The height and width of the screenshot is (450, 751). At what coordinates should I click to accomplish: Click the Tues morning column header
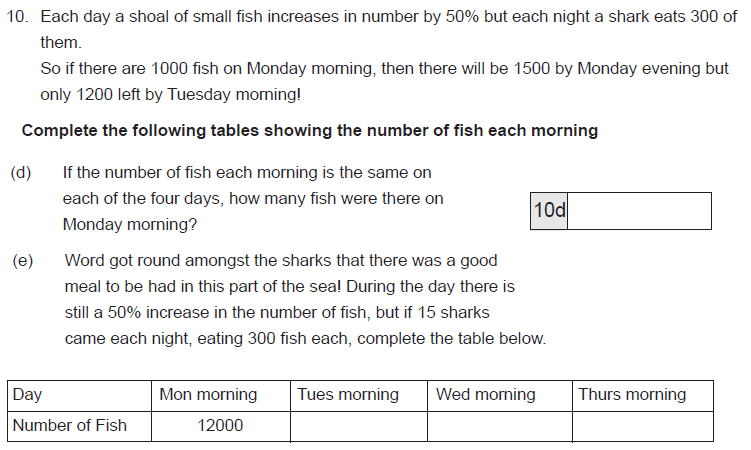coord(359,396)
